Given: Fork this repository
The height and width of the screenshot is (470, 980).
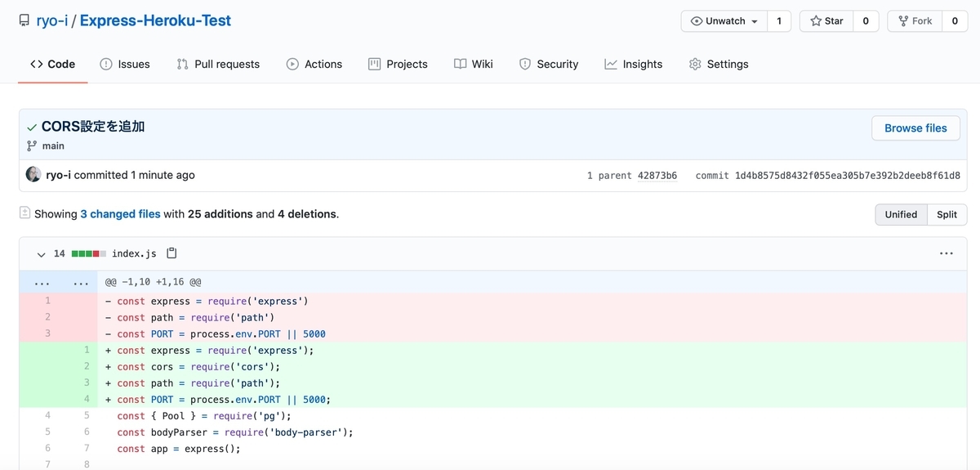Looking at the screenshot, I should pyautogui.click(x=915, y=21).
